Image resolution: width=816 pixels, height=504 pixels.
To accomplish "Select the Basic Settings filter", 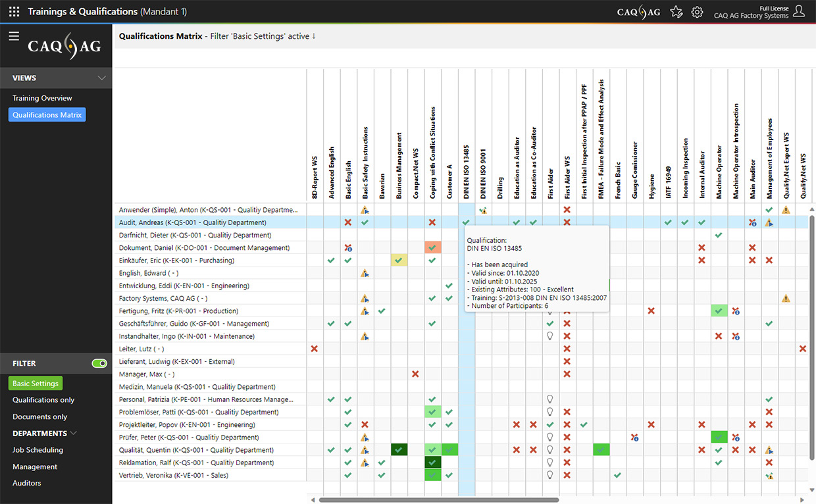I will 36,384.
